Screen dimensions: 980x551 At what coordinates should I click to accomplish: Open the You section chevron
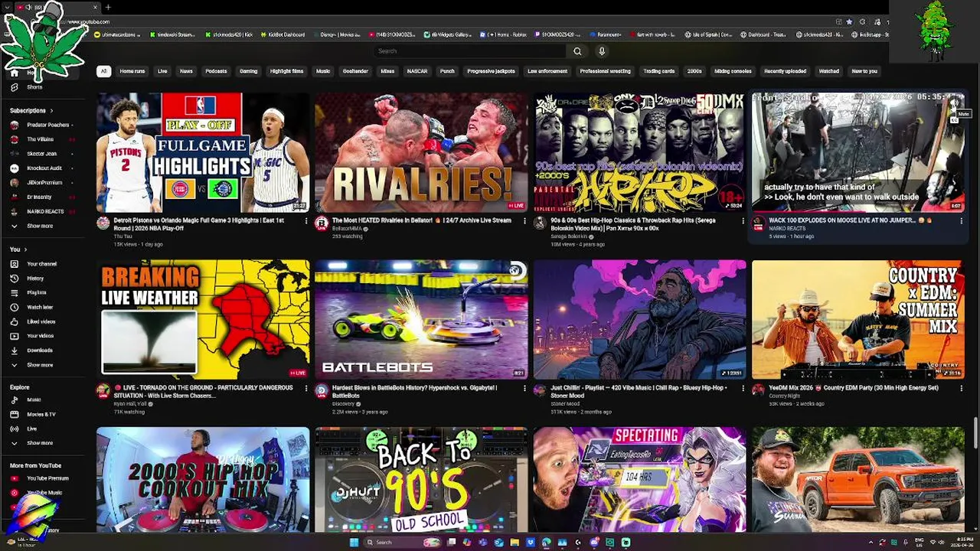click(x=25, y=249)
